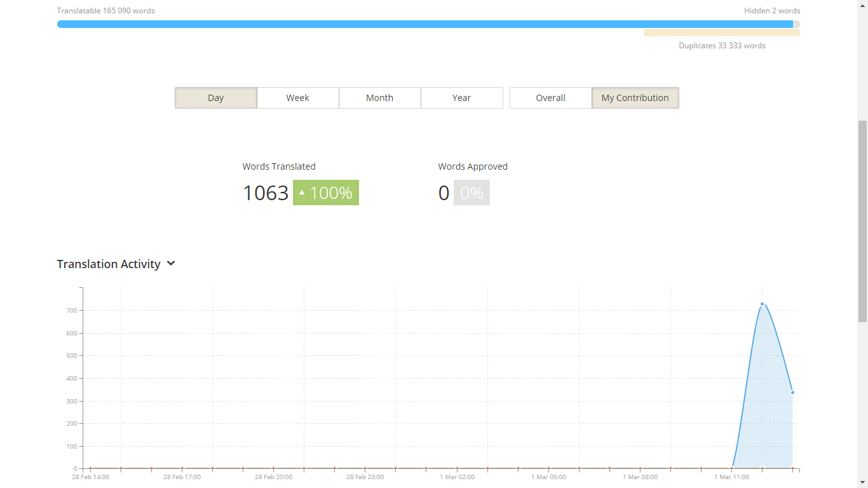Click the 28 Feb 23:00 axis label
868x488 pixels.
pyautogui.click(x=365, y=477)
